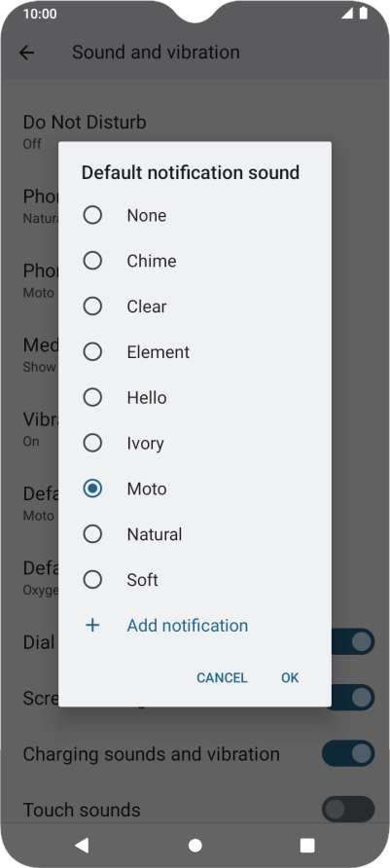Select the None radio button

92,215
